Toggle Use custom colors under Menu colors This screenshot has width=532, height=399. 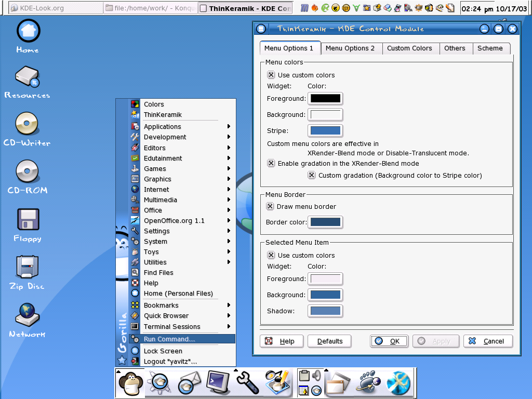271,75
